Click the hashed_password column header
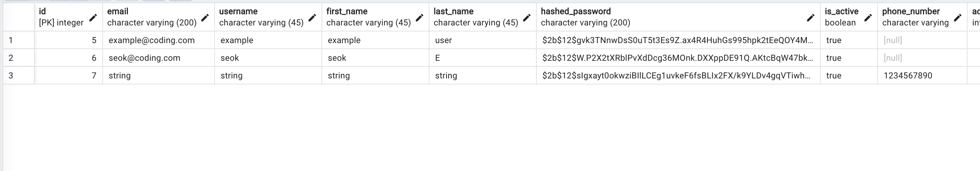 [x=678, y=17]
